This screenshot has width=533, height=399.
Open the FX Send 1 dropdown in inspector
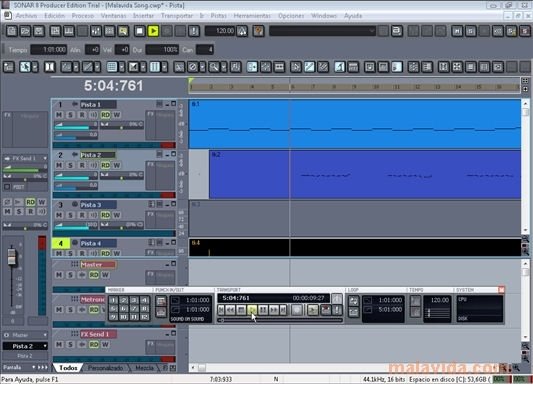(25, 158)
